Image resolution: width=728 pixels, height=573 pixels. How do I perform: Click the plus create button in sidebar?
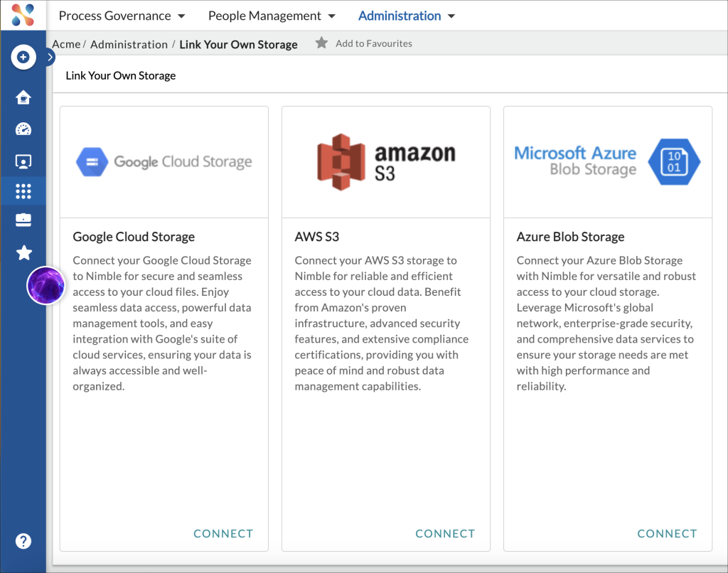point(23,57)
